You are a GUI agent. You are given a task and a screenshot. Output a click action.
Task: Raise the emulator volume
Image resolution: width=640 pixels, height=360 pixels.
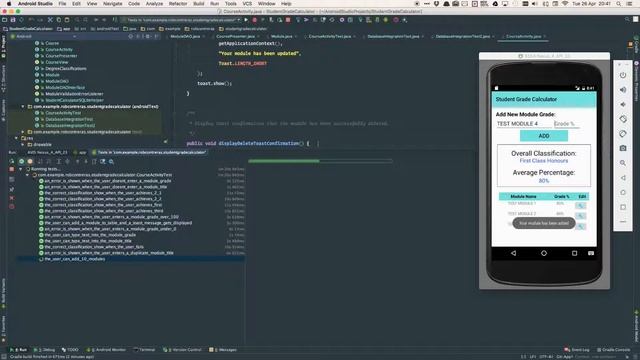pyautogui.click(x=623, y=90)
